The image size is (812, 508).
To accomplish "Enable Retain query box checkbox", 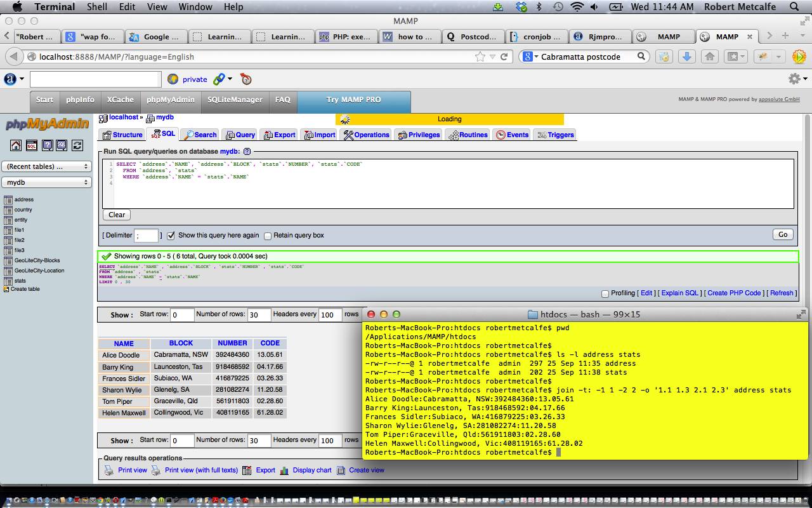I will (x=268, y=236).
